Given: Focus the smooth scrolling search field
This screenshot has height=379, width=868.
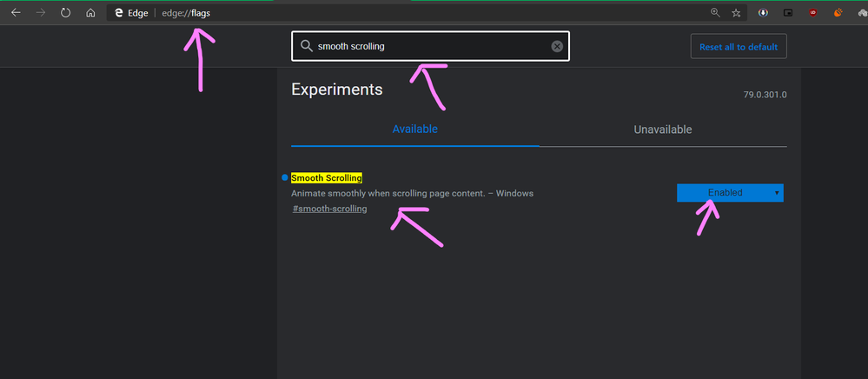Looking at the screenshot, I should (430, 46).
